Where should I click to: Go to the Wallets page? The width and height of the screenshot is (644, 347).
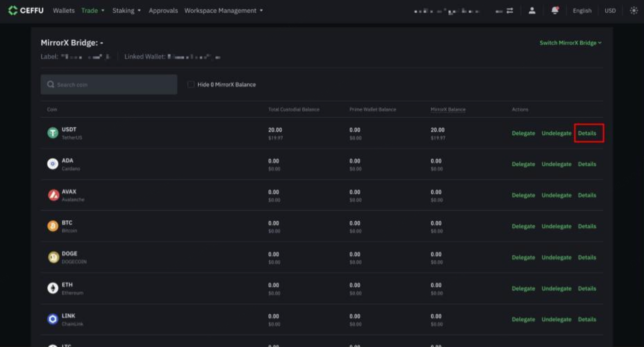pyautogui.click(x=64, y=11)
